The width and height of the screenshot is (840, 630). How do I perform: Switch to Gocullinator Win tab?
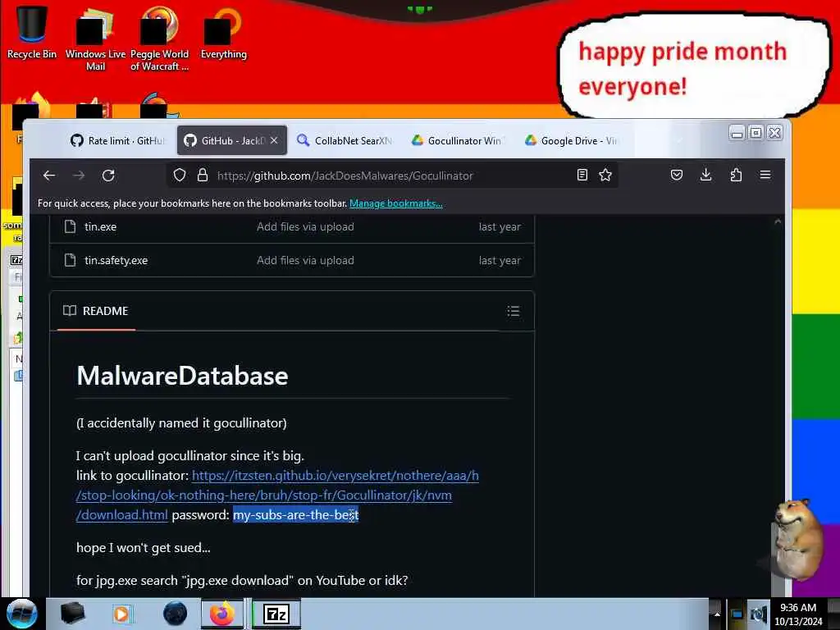click(x=457, y=140)
